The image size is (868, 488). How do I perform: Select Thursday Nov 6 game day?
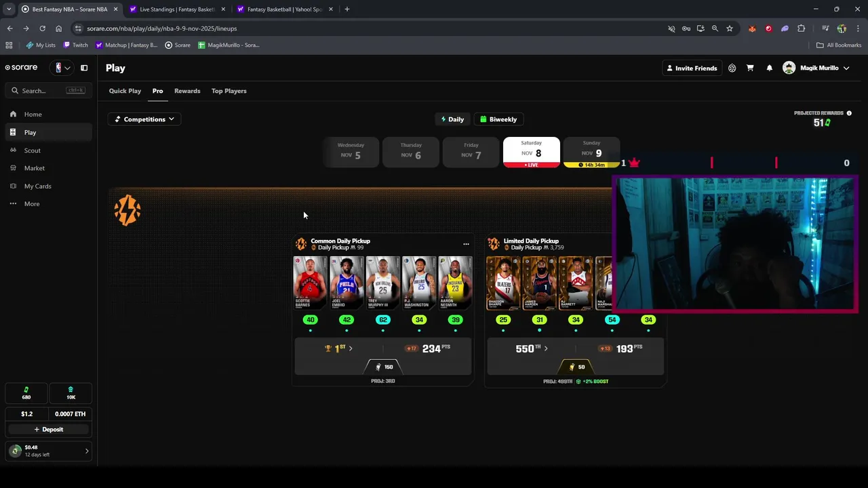[x=411, y=152]
